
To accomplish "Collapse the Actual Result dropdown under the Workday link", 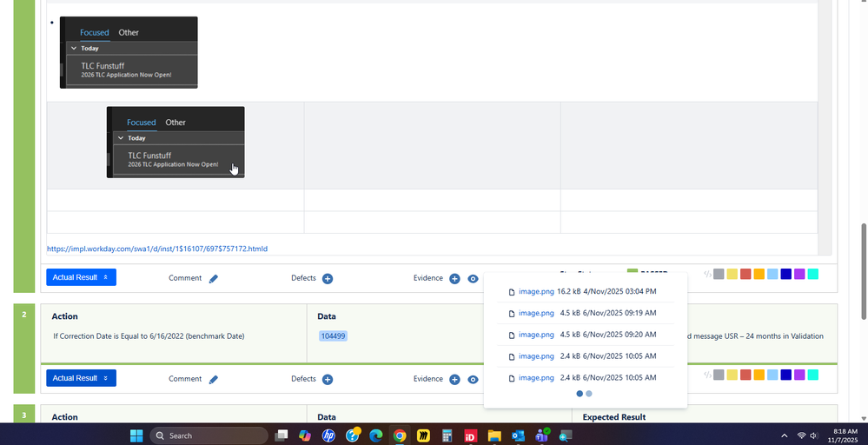I will click(x=81, y=277).
